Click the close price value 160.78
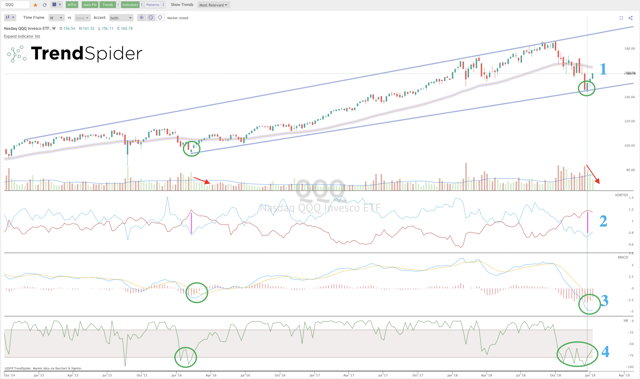Image resolution: width=640 pixels, height=379 pixels. [127, 29]
